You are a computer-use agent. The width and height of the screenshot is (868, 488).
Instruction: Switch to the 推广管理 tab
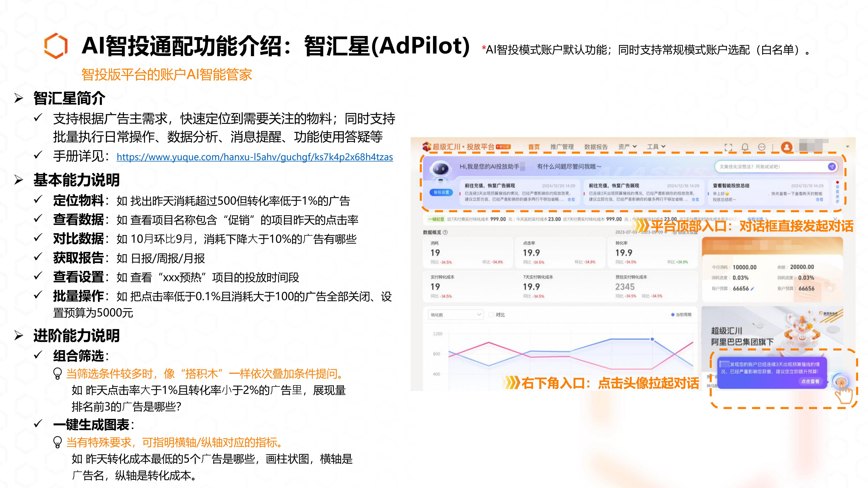(562, 147)
